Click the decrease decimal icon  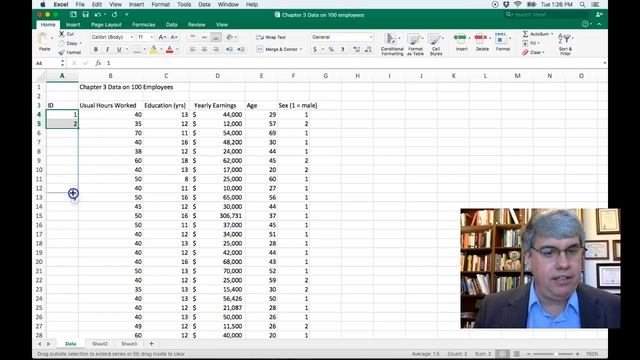click(x=368, y=49)
